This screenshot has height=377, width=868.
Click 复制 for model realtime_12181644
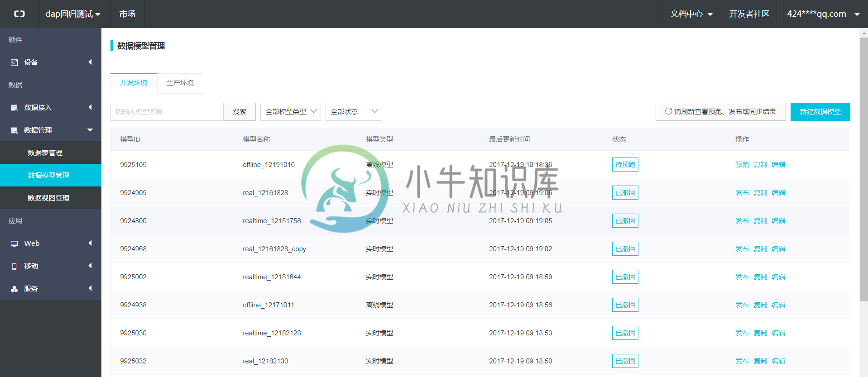(760, 277)
